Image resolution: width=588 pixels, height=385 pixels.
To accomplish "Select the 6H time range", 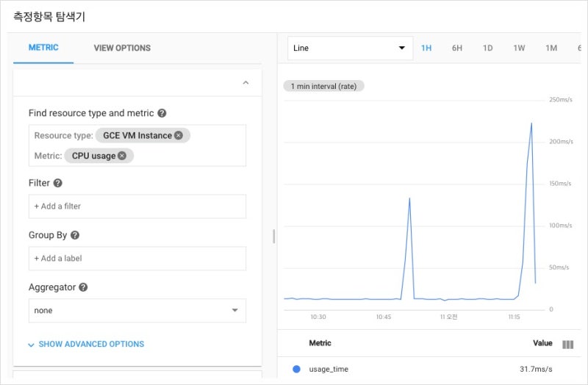I will point(457,48).
